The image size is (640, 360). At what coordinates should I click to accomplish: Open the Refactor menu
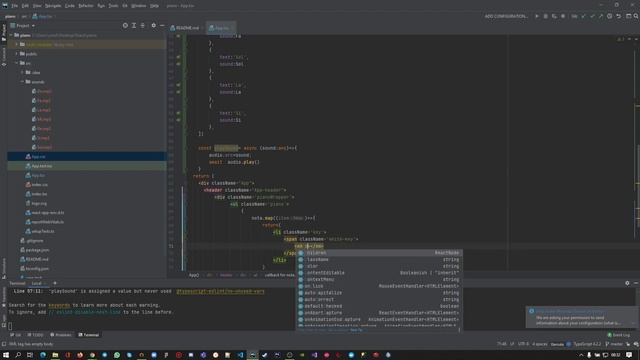click(x=86, y=6)
